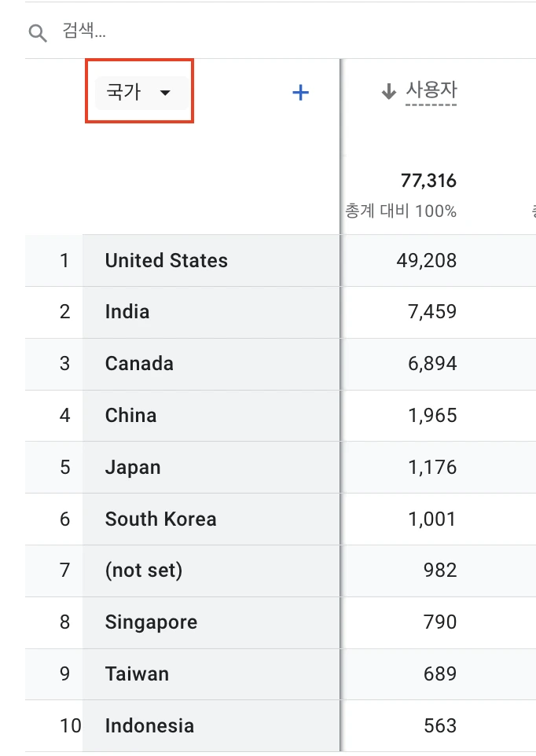Click the South Korea row

coord(160,519)
